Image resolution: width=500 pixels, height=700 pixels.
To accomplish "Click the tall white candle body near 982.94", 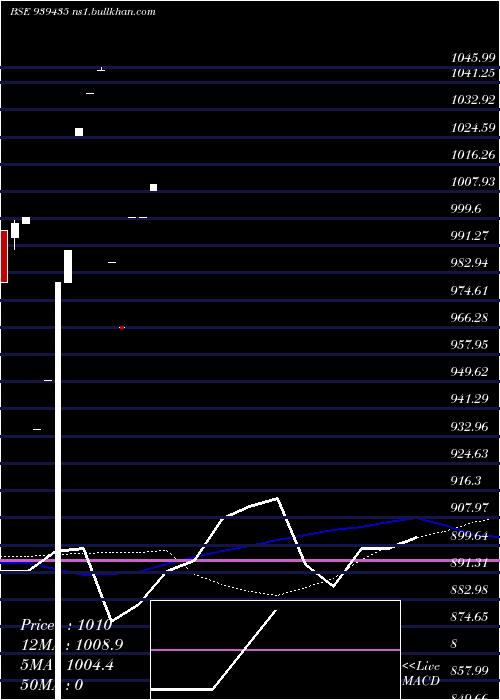I will 68,266.
